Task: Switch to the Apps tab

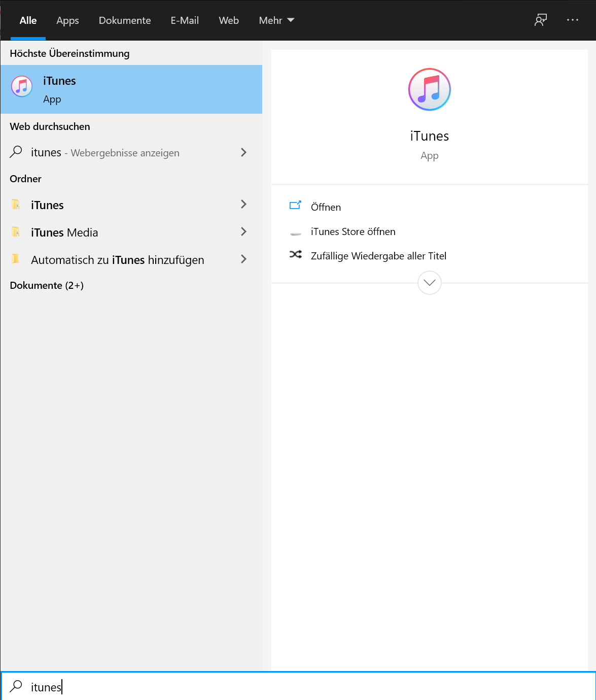Action: (67, 20)
